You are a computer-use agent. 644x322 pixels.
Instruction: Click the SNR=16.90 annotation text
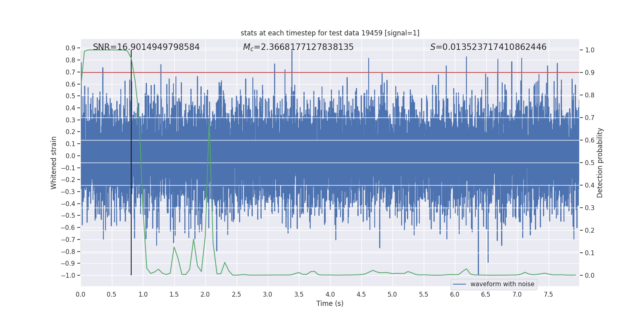click(x=146, y=47)
